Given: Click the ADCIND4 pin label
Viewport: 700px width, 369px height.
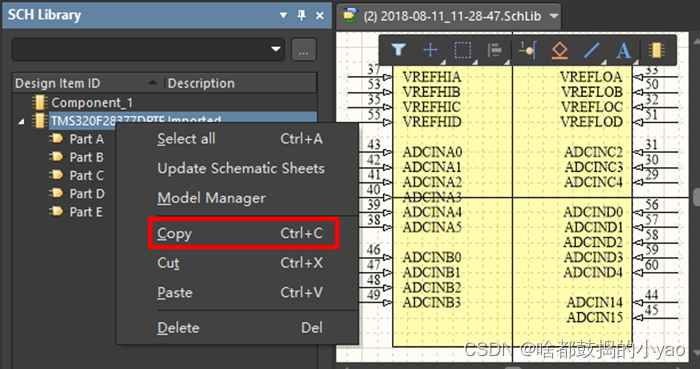Looking at the screenshot, I should 593,272.
